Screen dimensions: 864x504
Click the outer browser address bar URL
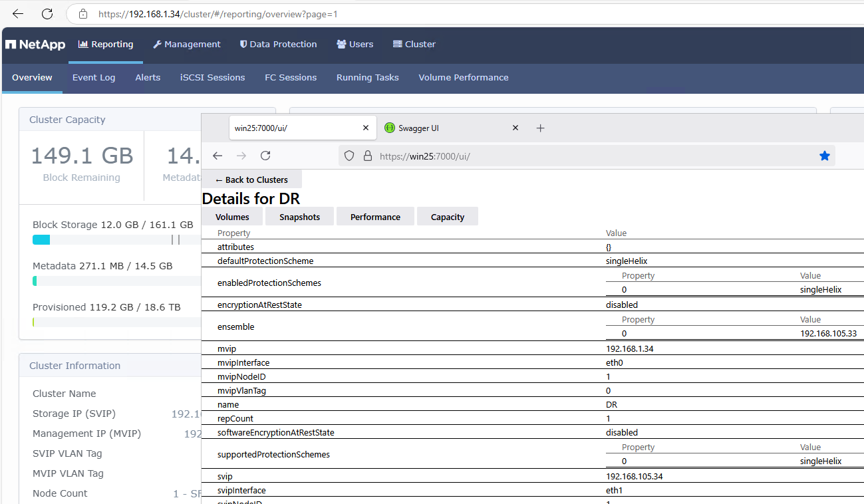tap(217, 13)
